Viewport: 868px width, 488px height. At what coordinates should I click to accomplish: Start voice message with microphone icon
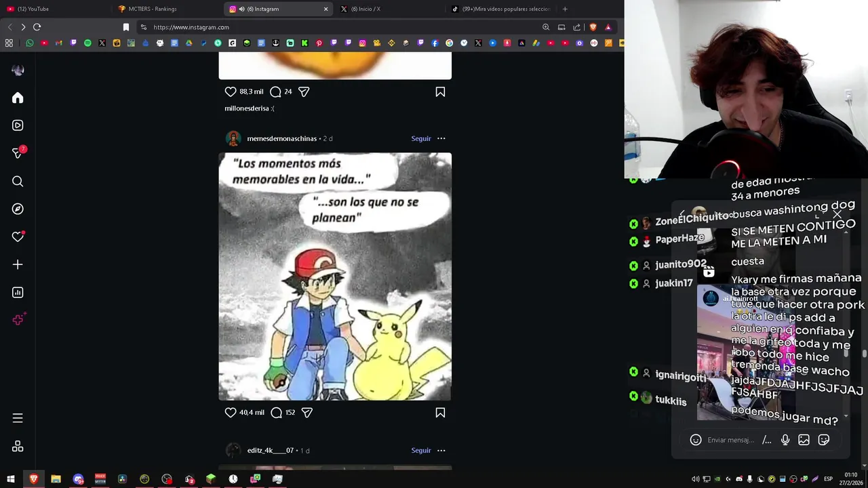tap(785, 440)
